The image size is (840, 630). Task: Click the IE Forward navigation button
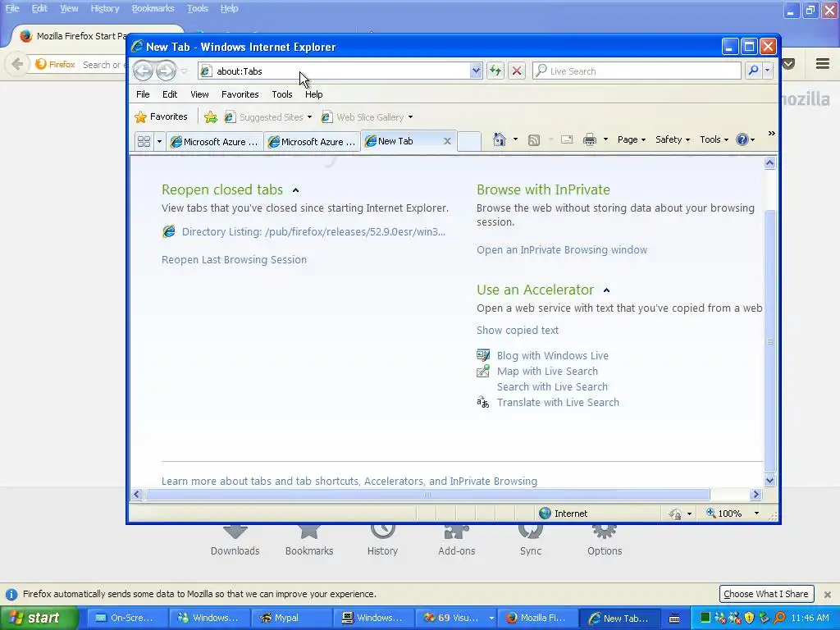pyautogui.click(x=166, y=71)
